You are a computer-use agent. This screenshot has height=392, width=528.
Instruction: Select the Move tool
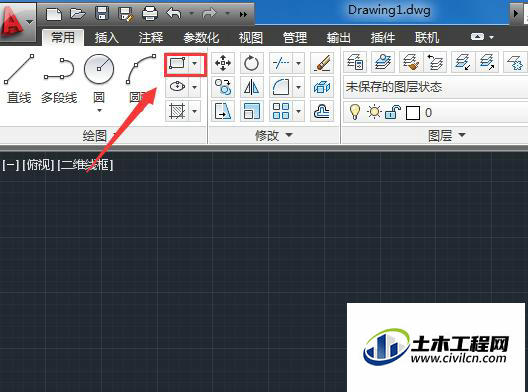tap(223, 63)
